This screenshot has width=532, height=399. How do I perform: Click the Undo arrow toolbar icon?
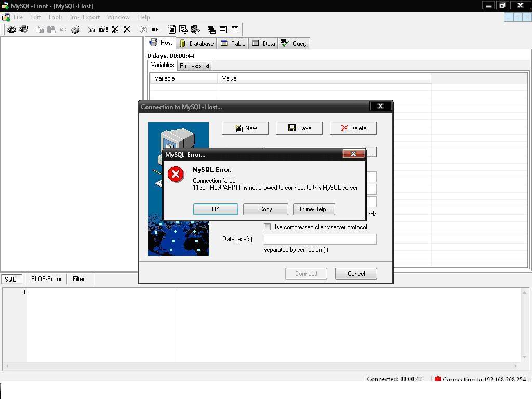pyautogui.click(x=63, y=30)
